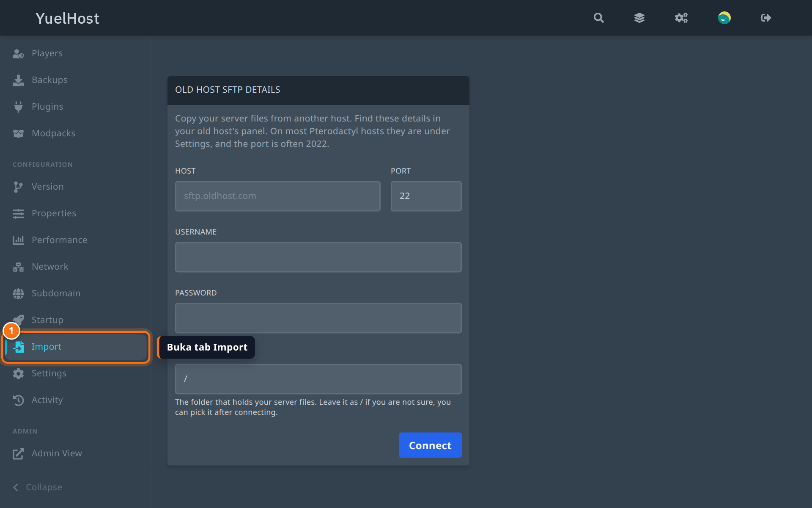Click the Connect button
Screen dimensions: 812x508
[430, 445]
